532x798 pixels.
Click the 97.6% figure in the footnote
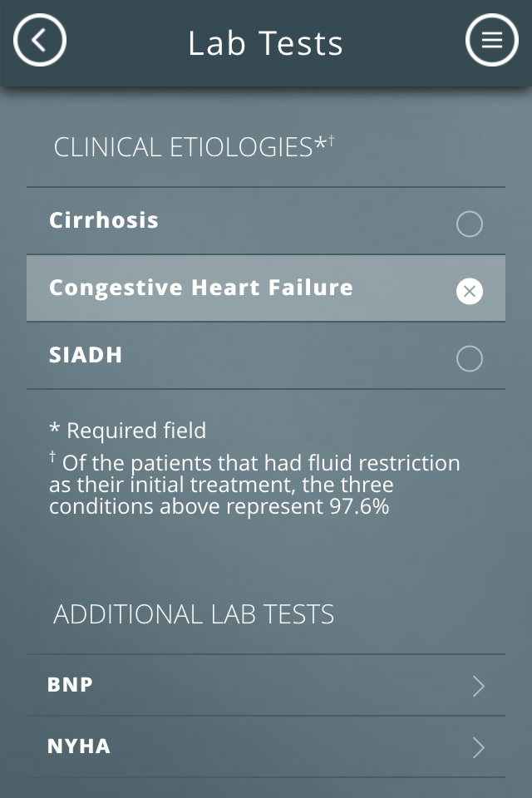click(359, 505)
